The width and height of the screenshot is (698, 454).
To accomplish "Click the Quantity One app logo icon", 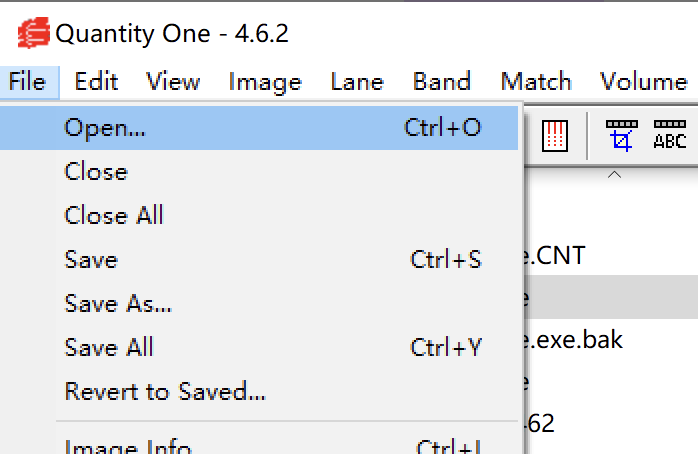I will [33, 33].
